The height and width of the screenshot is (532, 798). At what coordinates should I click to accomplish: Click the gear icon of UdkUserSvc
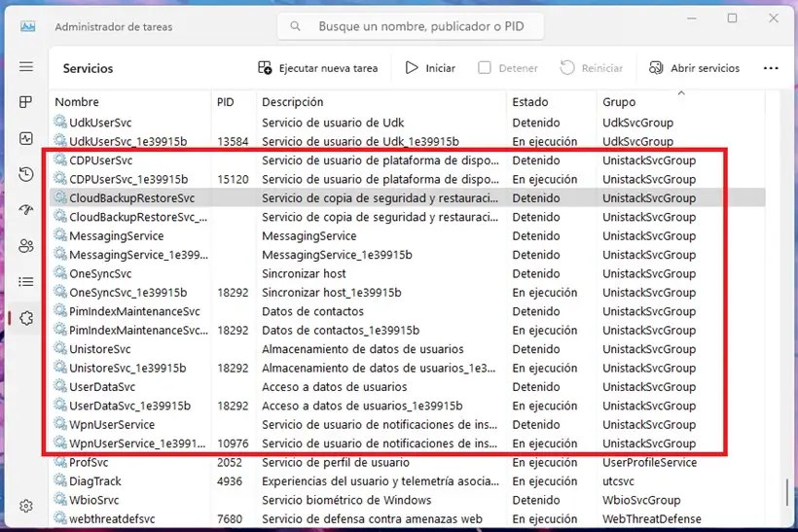pyautogui.click(x=60, y=122)
